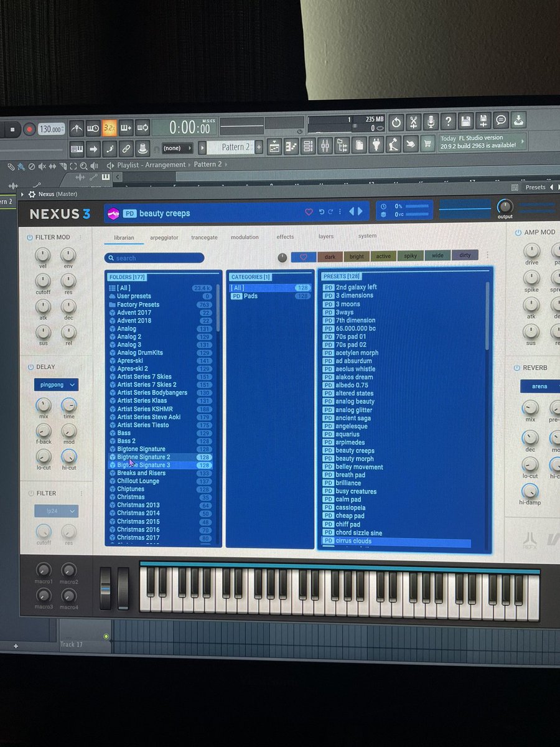Click the link chain icon in toolbar
Image resolution: width=560 pixels, height=747 pixels.
(126, 148)
